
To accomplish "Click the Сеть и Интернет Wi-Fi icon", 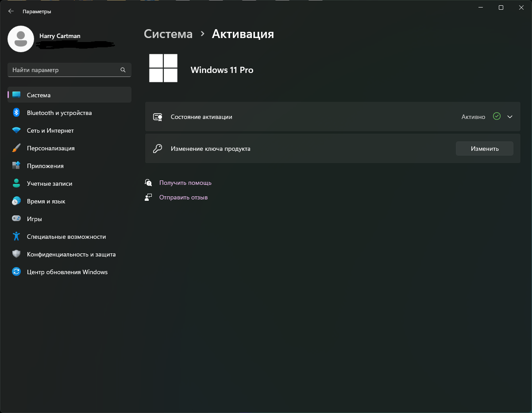I will tap(16, 130).
